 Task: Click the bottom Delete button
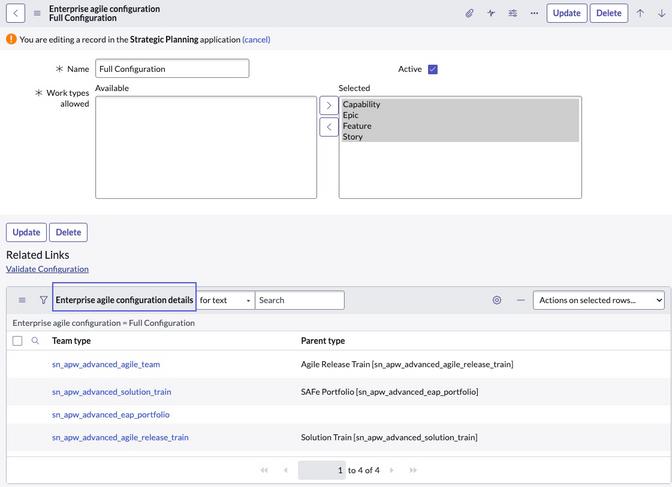click(x=68, y=232)
